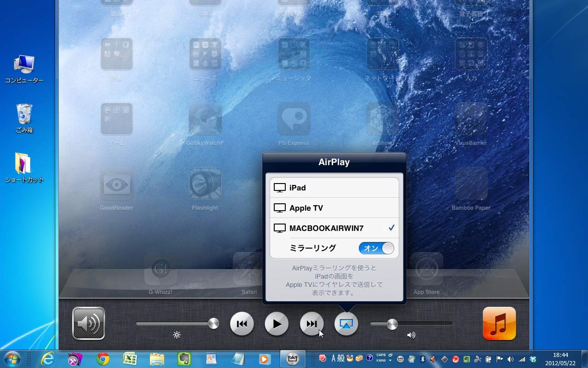Click the 般 IME mode indicator

point(340,359)
